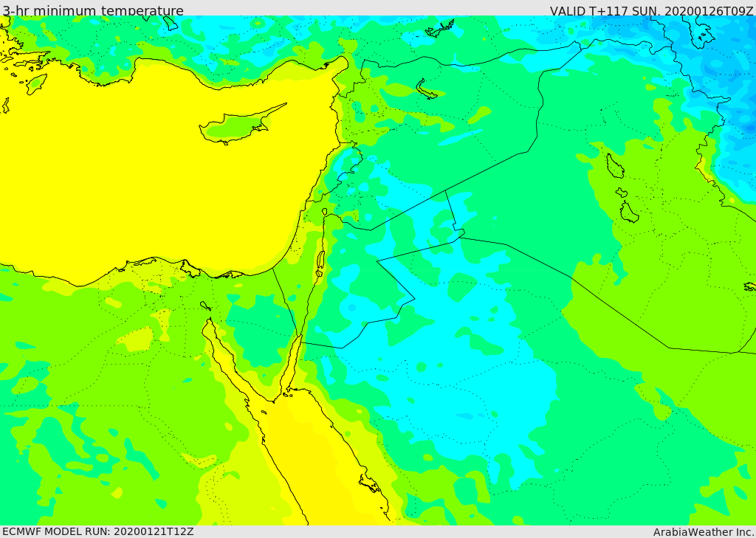The width and height of the screenshot is (756, 538).
Task: Click the Dead Sea outline on the map
Action: [320, 263]
